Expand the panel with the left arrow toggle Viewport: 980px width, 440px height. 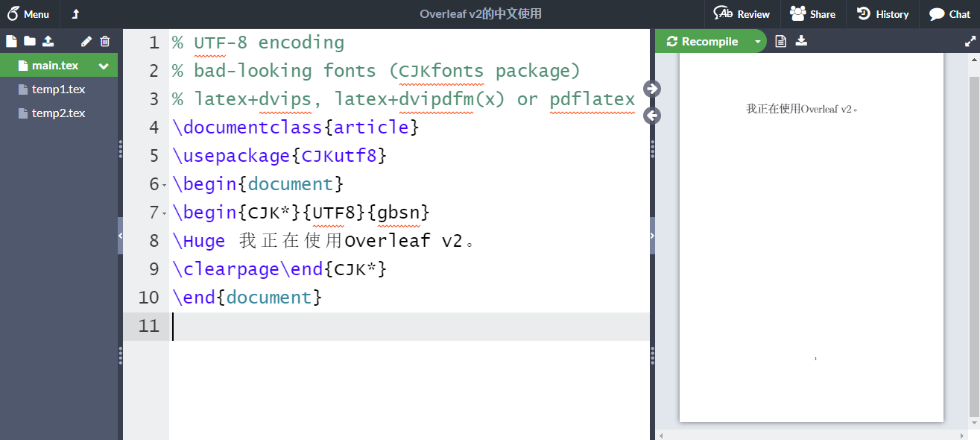651,116
